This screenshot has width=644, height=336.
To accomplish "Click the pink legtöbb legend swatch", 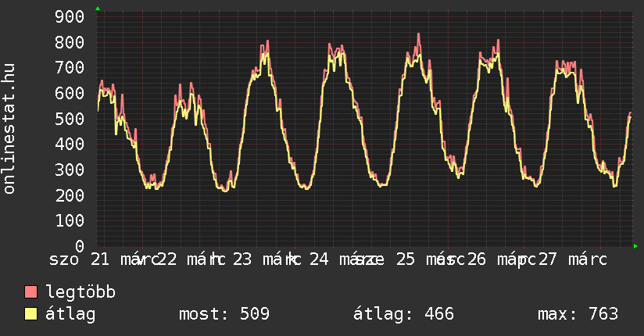I will coord(31,292).
